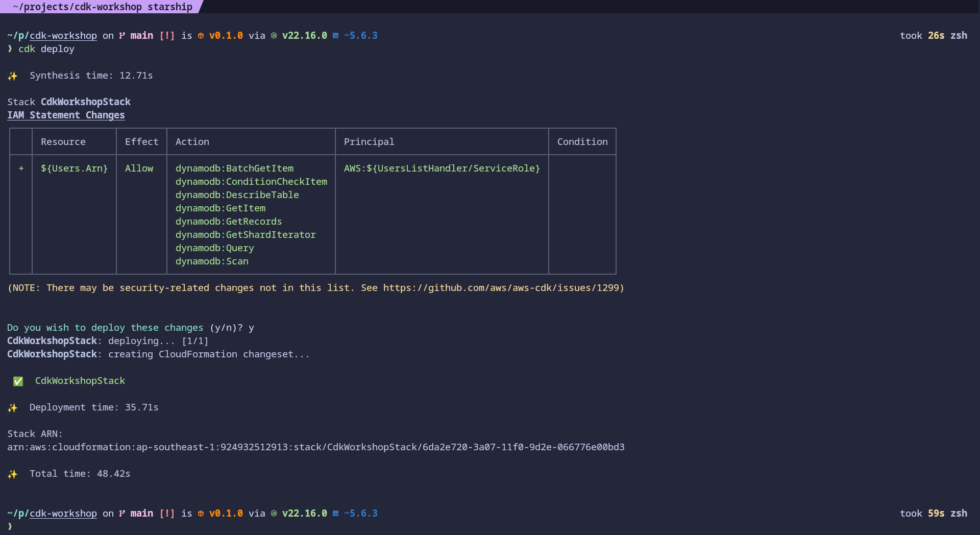The image size is (980, 535).
Task: Click the Stack ARN: label
Action: click(35, 434)
